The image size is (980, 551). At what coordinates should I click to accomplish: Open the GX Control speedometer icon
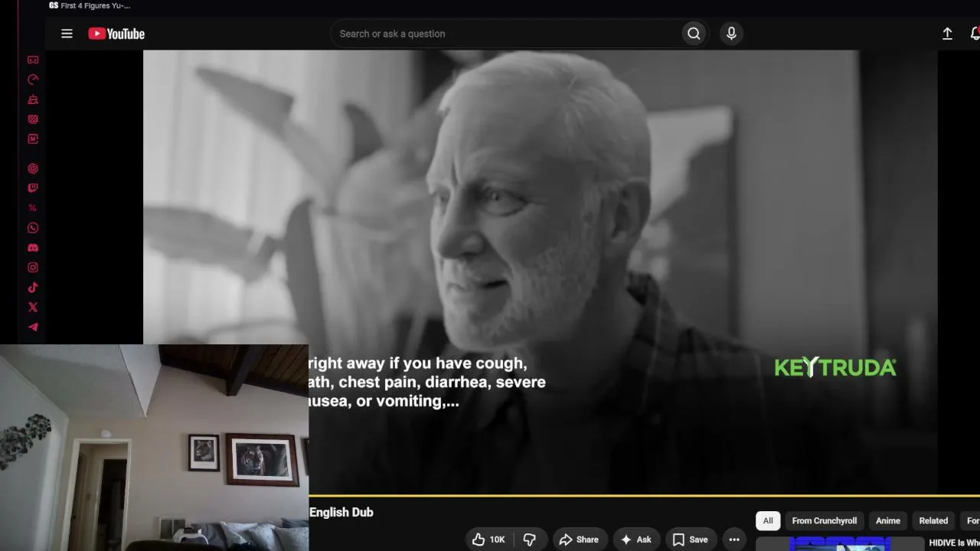coord(33,80)
